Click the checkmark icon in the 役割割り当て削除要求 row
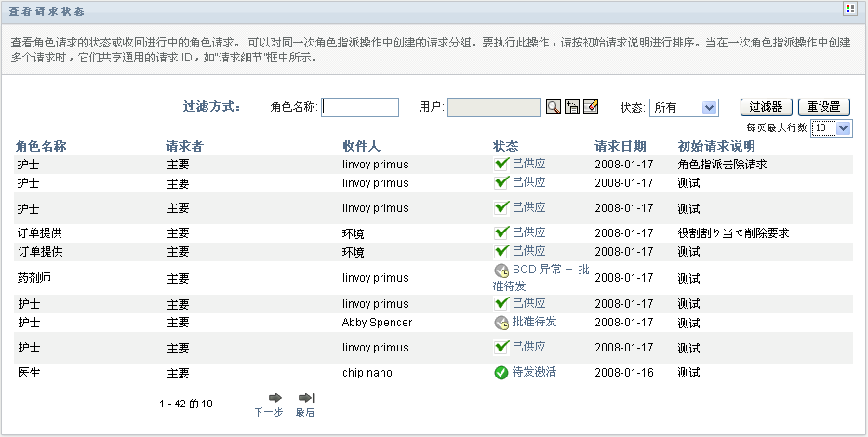Viewport: 868px width, 437px height. pos(501,232)
